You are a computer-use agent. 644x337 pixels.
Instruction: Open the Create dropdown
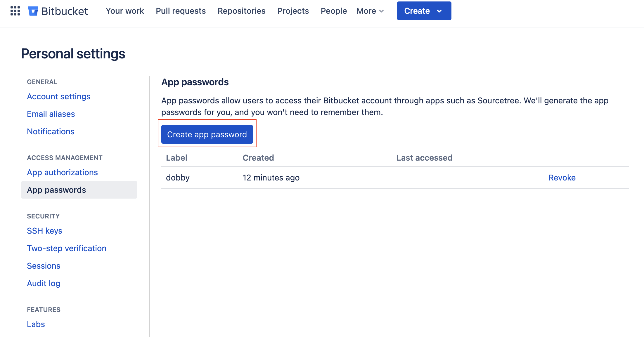424,11
